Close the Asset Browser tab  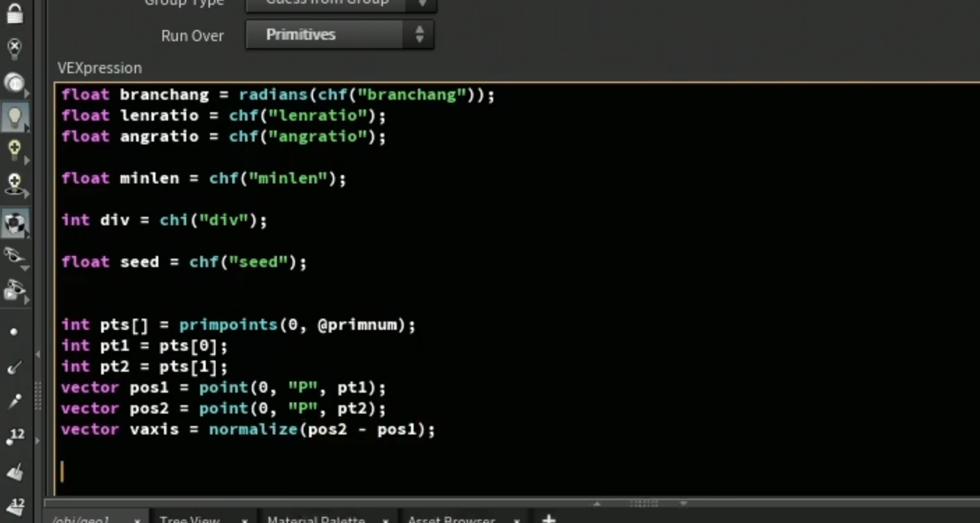click(x=517, y=520)
